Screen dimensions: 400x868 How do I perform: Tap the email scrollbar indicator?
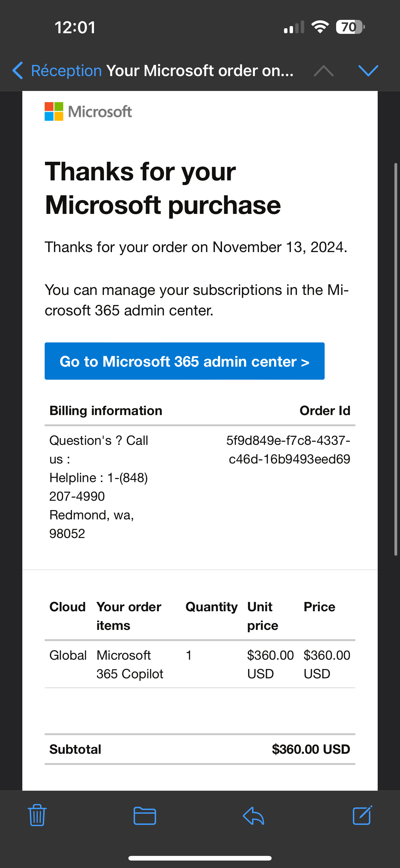tap(396, 359)
